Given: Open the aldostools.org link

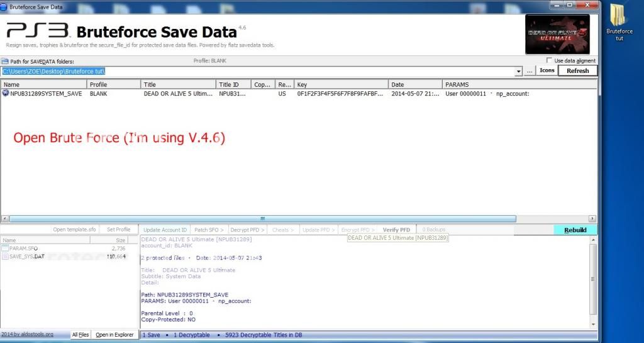Looking at the screenshot, I should tap(27, 335).
